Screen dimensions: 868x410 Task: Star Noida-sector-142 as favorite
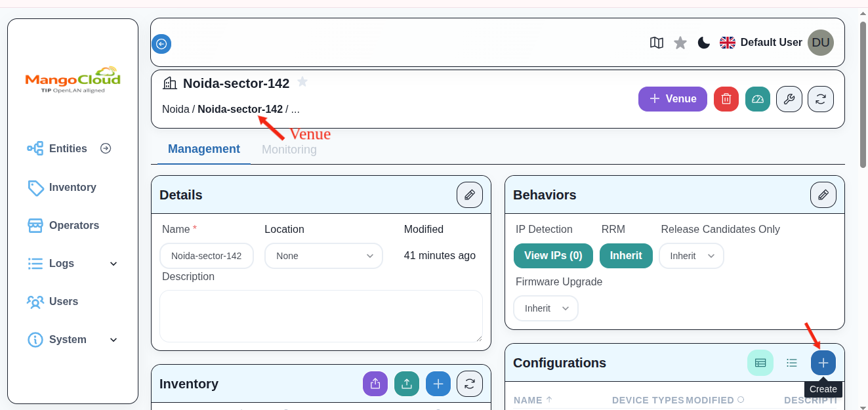(x=302, y=81)
